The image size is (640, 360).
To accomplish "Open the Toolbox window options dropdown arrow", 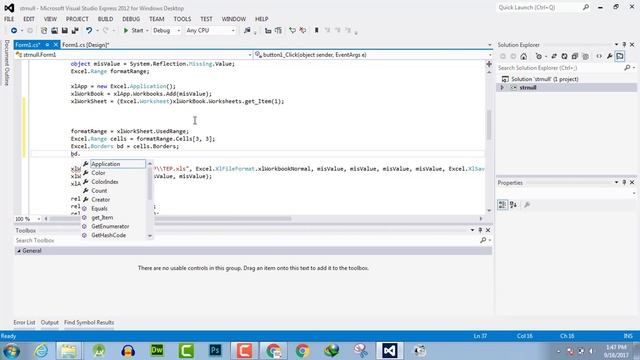I will (472, 230).
